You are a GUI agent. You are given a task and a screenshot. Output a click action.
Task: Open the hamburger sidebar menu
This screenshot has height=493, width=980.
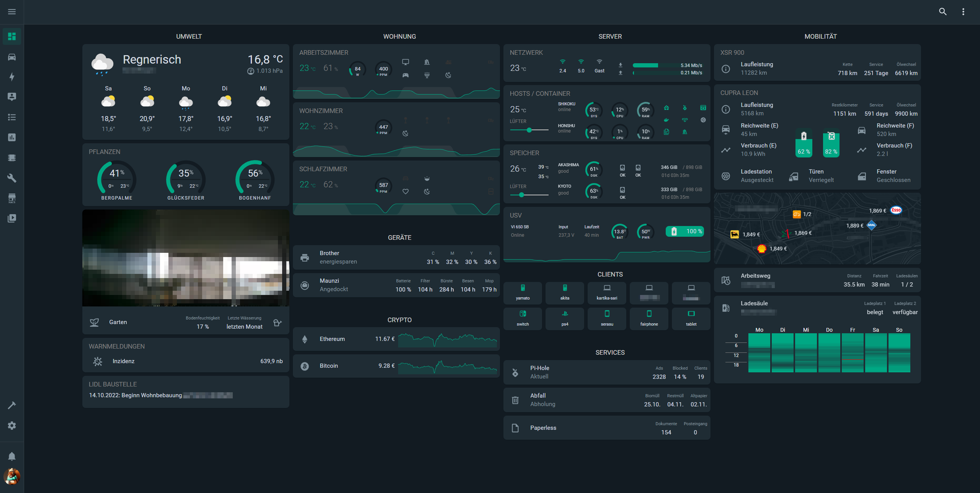tap(12, 12)
